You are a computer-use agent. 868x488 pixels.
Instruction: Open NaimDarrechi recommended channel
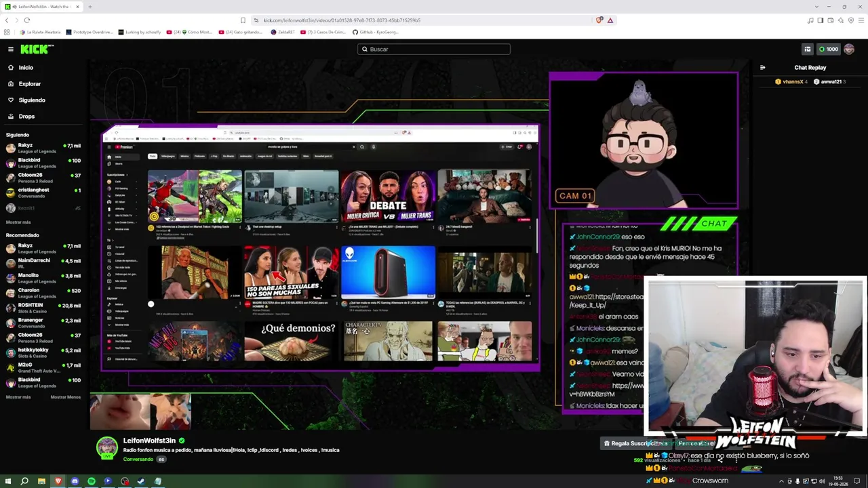43,263
